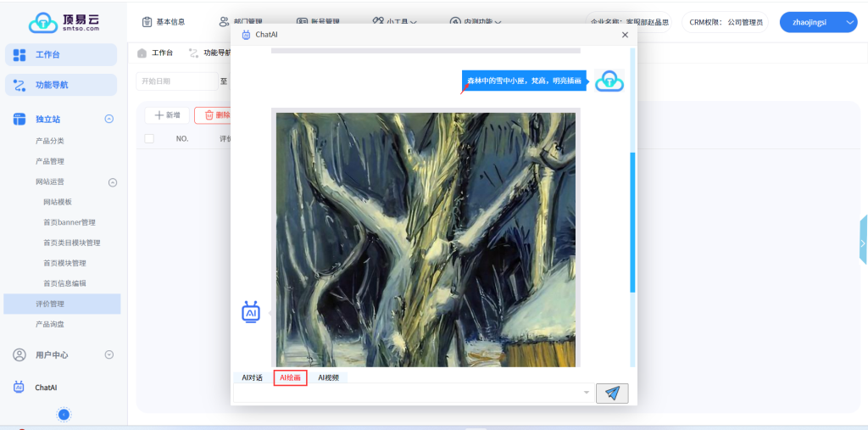Expand the 用户中心 sidebar section
Screen dimensions: 868x430
coord(108,355)
